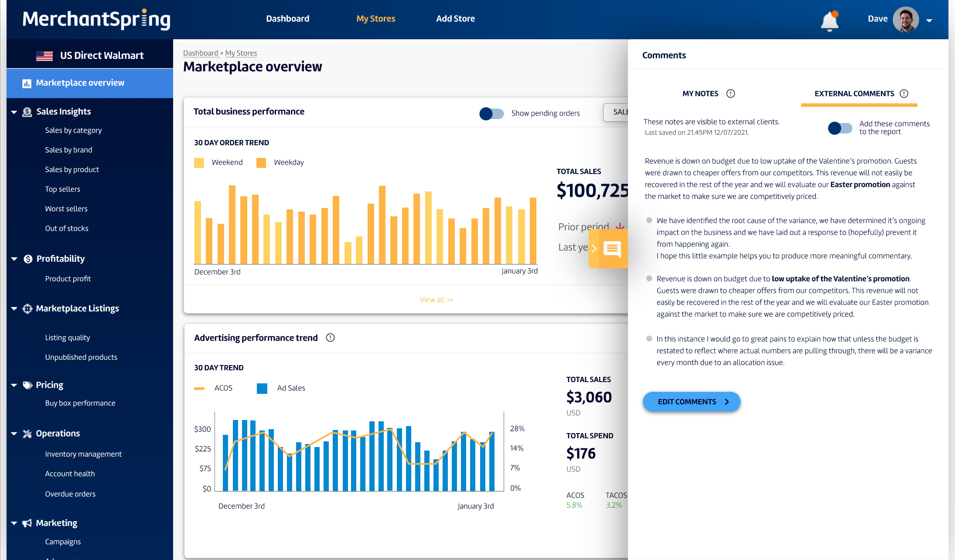Viewport: 955px width, 560px height.
Task: Click the Weekend legend color swatch
Action: 199,163
